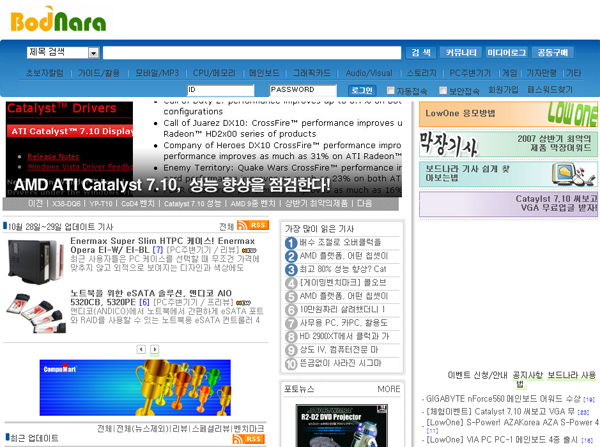Open top-read article 8 HD 2900XT
The width and height of the screenshot is (600, 447).
click(344, 336)
